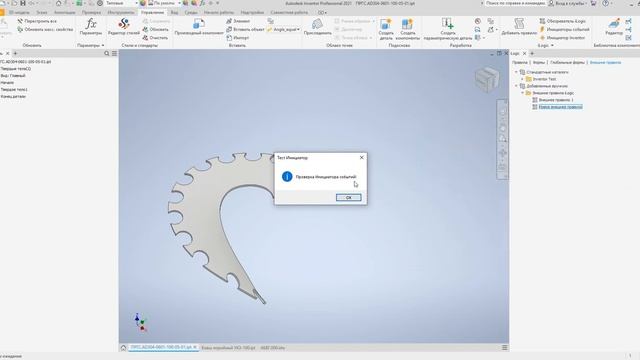640x360 pixels.
Task: Click the fx icon in quick access toolbar
Action: pyautogui.click(x=202, y=3)
